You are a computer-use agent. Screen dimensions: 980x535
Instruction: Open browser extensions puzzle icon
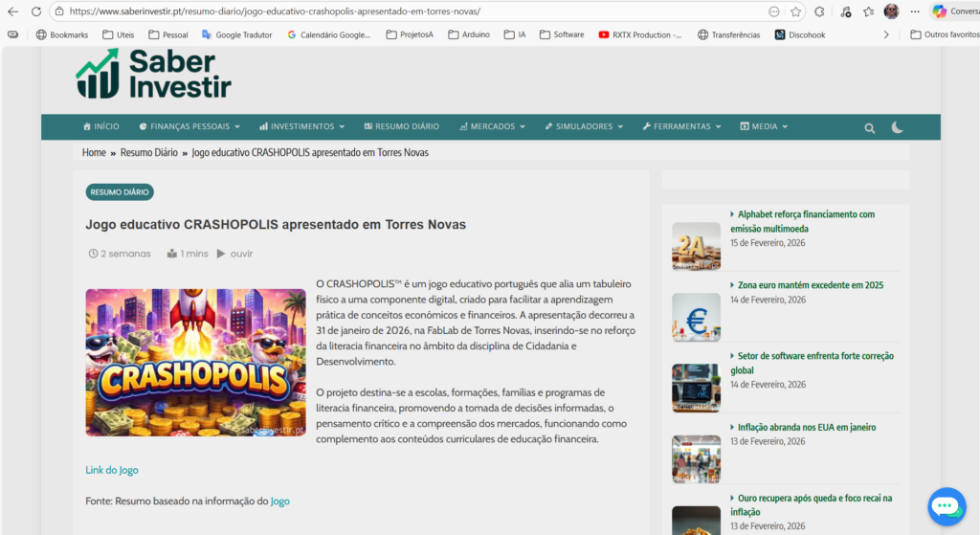pos(819,11)
